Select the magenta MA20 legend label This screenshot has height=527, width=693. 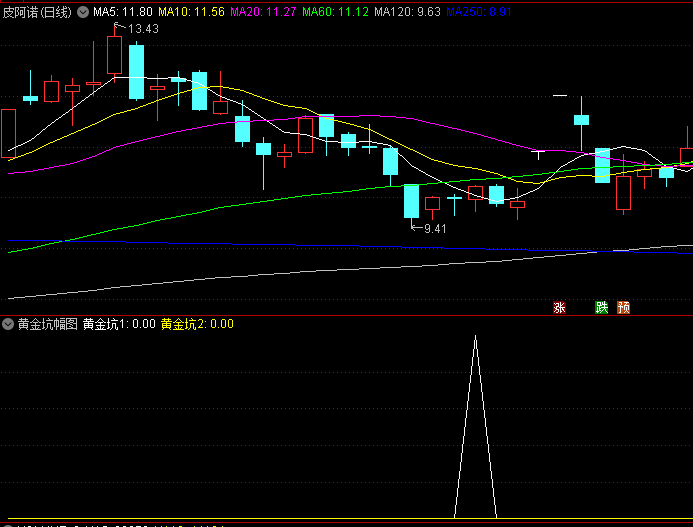263,12
